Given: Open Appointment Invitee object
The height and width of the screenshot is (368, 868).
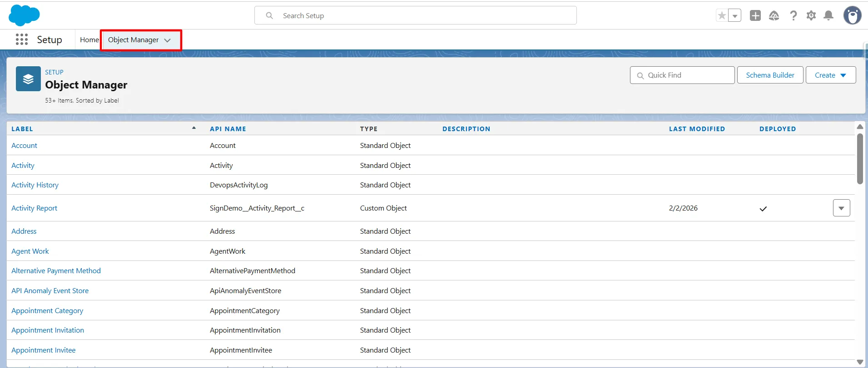Looking at the screenshot, I should point(44,350).
